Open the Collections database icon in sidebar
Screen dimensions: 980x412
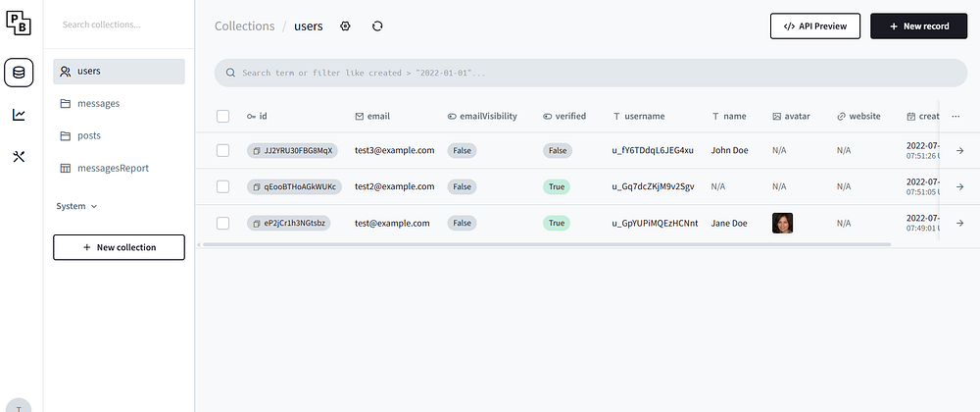(19, 72)
